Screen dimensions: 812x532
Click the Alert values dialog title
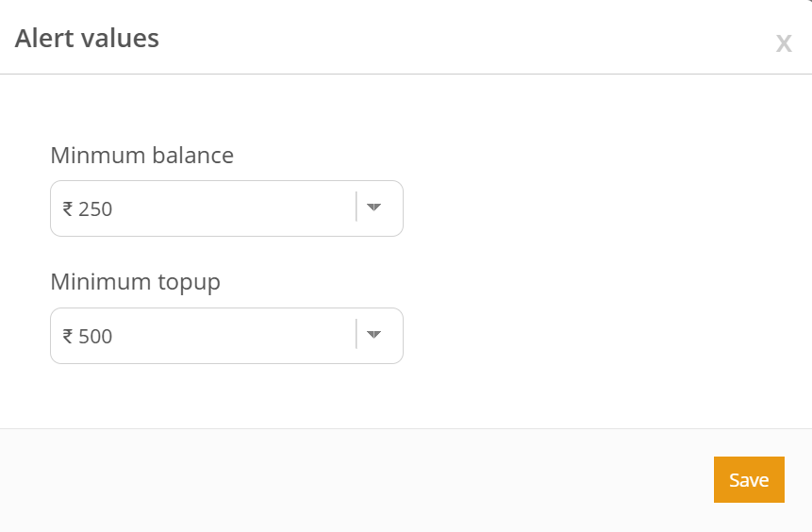(87, 39)
